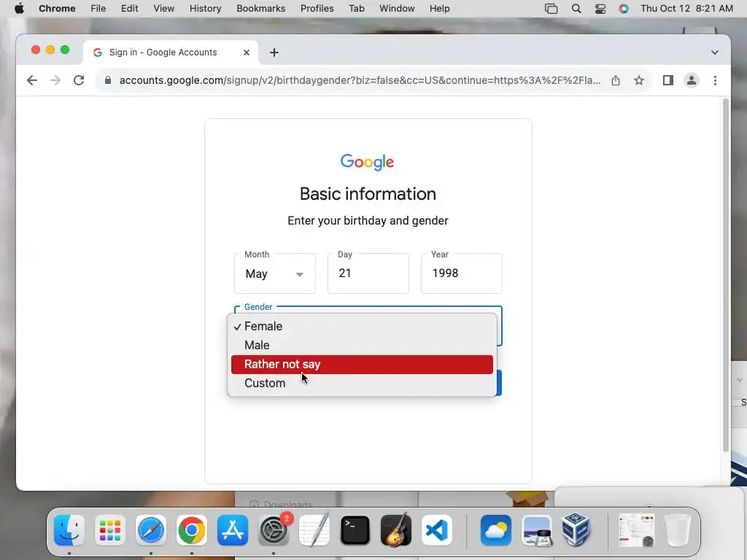Expand the tab search chevron

click(715, 52)
